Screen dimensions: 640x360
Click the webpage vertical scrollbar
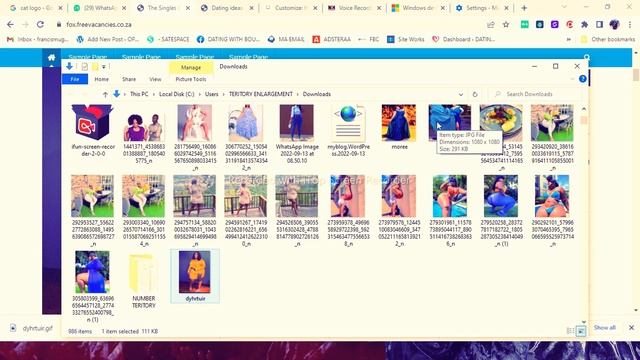click(636, 75)
